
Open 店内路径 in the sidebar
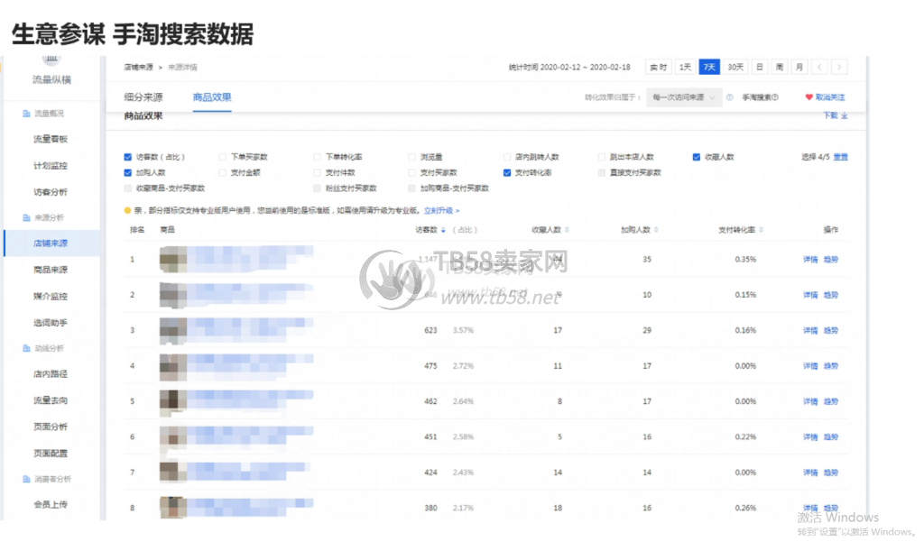[51, 374]
